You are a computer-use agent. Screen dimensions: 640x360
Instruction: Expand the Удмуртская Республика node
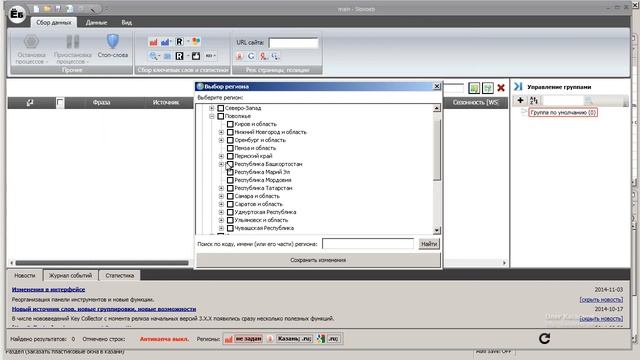tap(221, 212)
